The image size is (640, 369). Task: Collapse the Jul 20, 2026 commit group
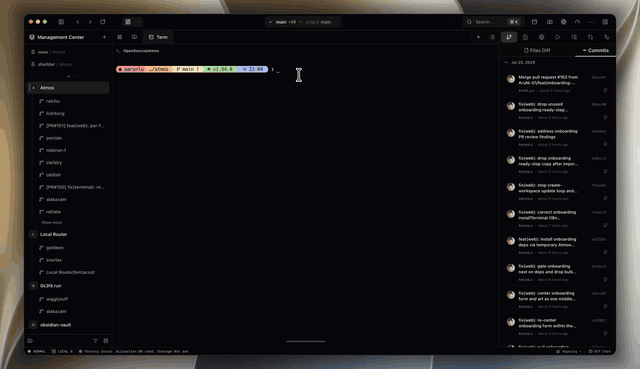point(506,62)
